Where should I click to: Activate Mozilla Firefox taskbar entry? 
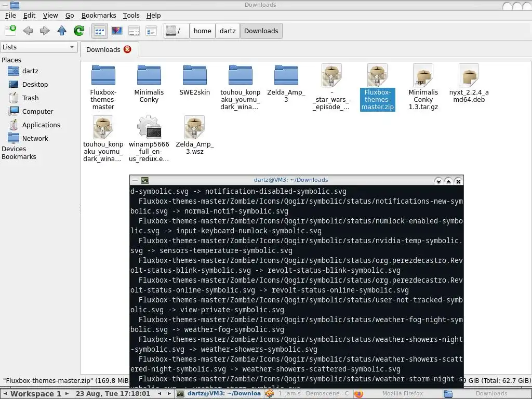397,394
